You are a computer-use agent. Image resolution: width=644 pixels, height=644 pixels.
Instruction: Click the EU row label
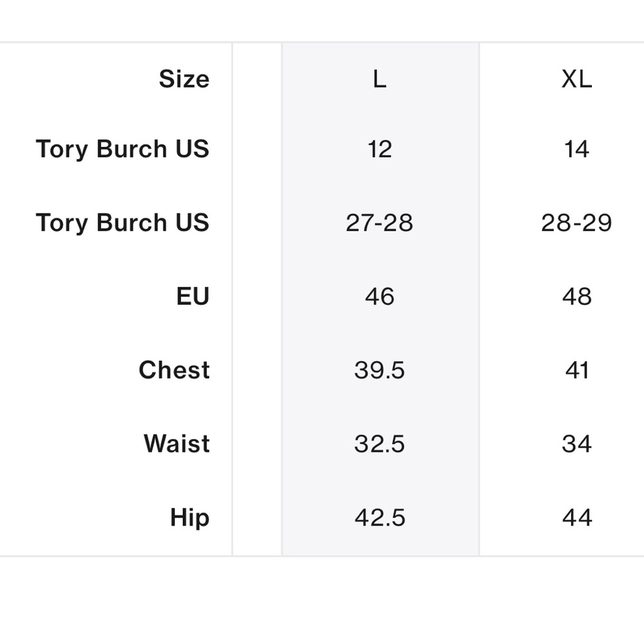point(193,296)
